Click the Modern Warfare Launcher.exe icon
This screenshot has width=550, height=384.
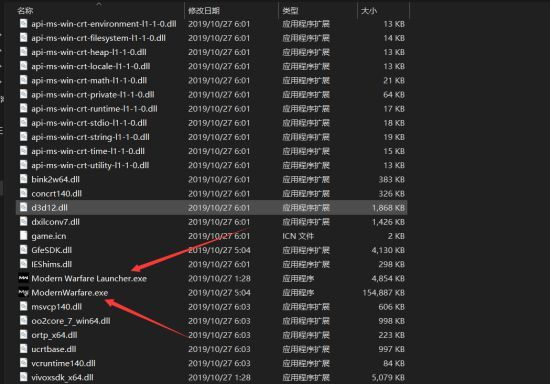point(24,278)
